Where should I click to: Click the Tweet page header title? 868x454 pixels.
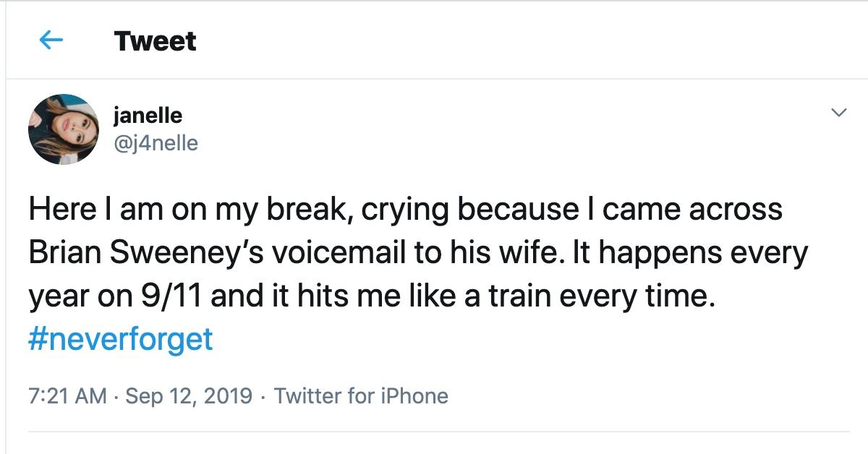click(155, 41)
